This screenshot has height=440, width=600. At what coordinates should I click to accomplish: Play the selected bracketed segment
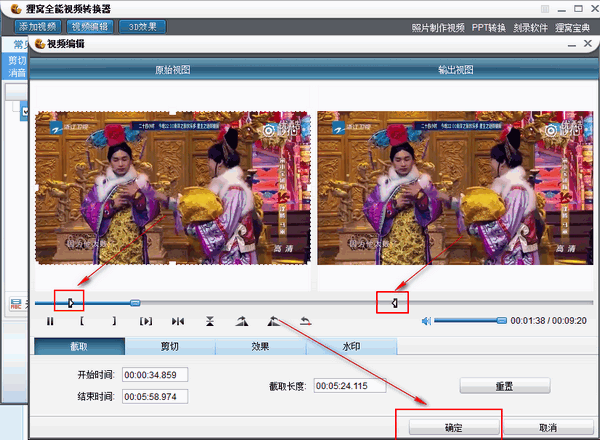[146, 321]
